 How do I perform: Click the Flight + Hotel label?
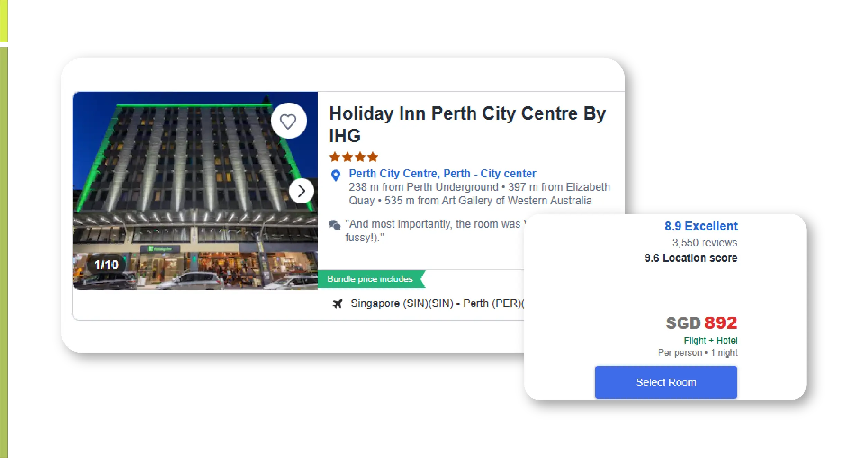pos(710,341)
